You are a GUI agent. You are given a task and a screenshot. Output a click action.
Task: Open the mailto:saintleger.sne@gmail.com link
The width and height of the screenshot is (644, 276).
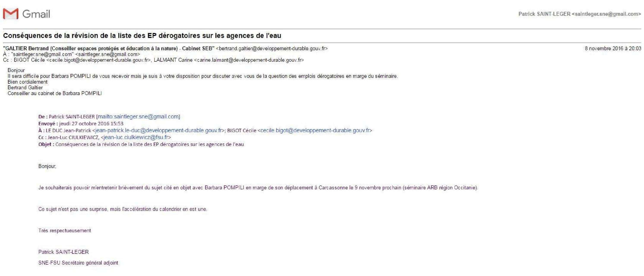coord(138,117)
